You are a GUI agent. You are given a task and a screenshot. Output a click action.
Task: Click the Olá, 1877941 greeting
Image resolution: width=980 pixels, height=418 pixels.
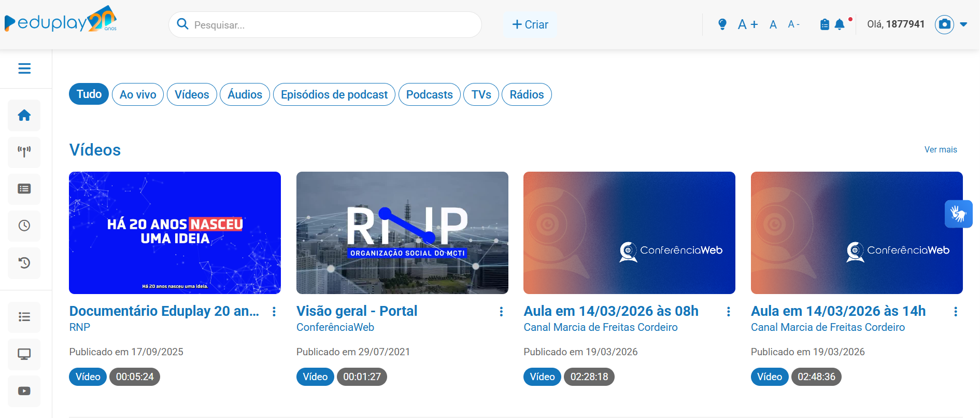pos(896,24)
